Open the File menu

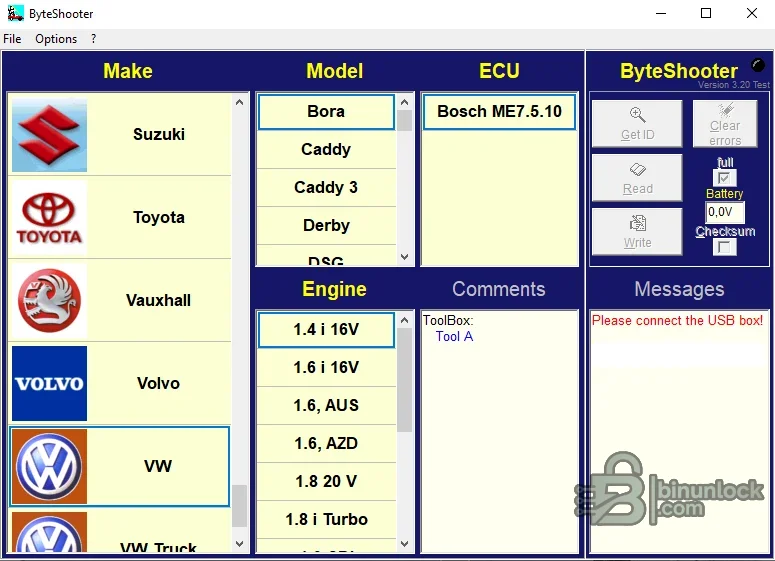coord(12,39)
